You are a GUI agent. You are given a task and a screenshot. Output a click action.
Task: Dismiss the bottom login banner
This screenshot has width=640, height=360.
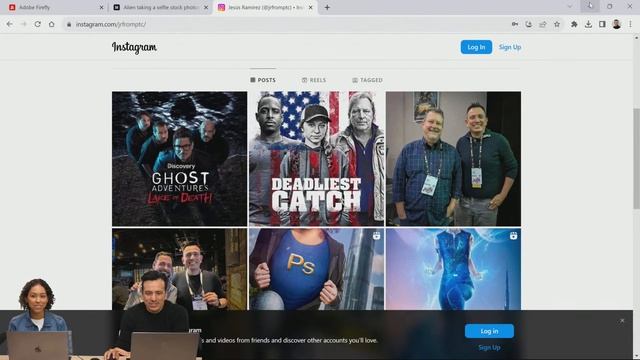click(x=622, y=321)
